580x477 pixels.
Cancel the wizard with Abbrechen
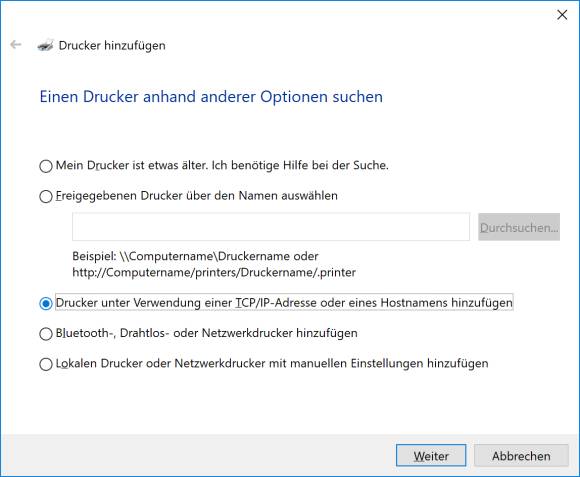[521, 456]
